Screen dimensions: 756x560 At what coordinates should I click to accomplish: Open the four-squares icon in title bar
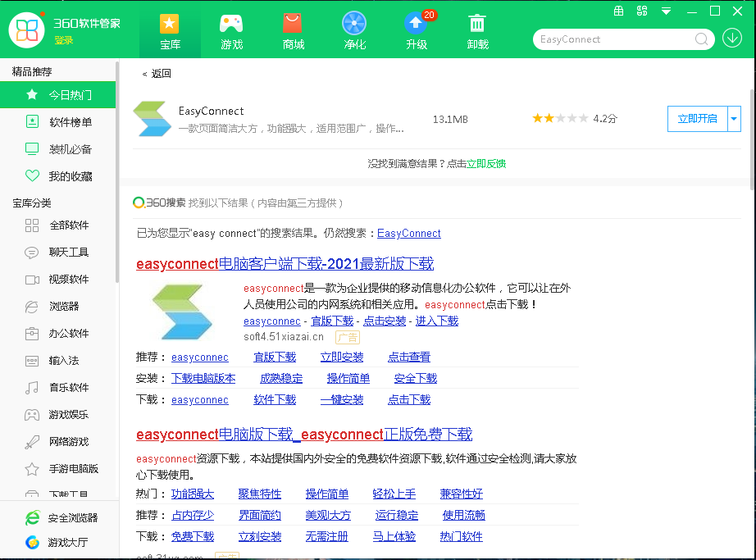point(642,11)
